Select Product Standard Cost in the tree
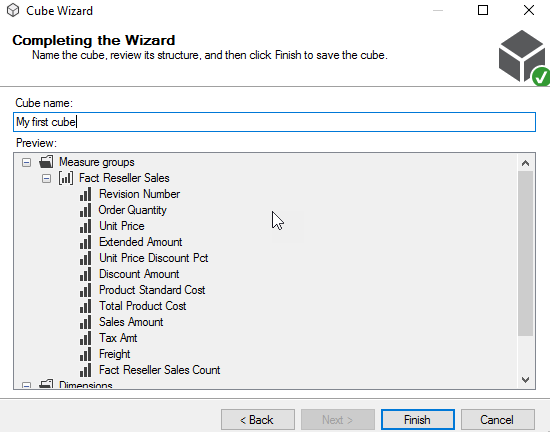This screenshot has width=550, height=432. coord(152,290)
